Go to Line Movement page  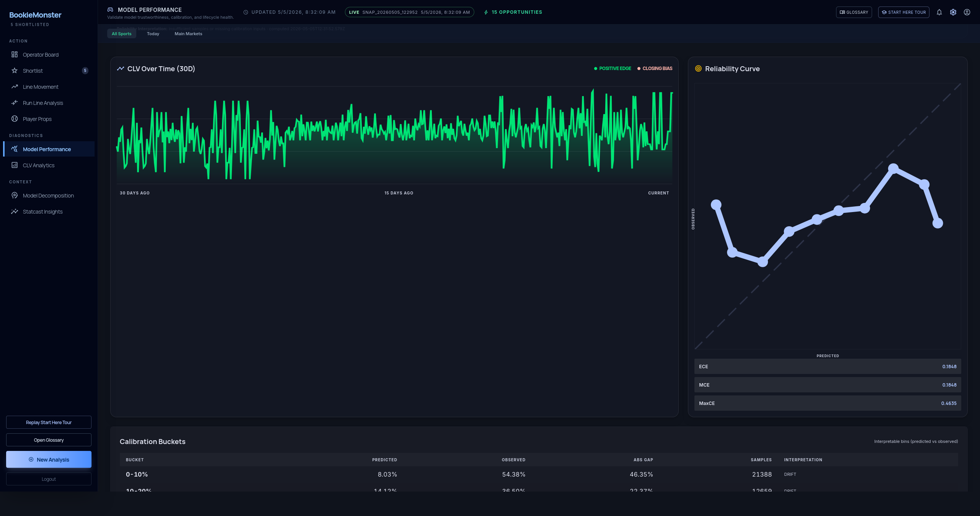point(49,87)
